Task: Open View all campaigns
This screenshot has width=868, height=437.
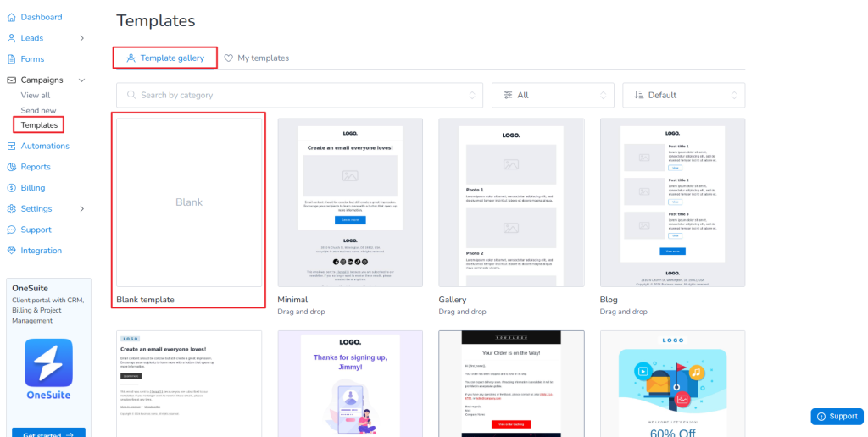Action: point(36,95)
